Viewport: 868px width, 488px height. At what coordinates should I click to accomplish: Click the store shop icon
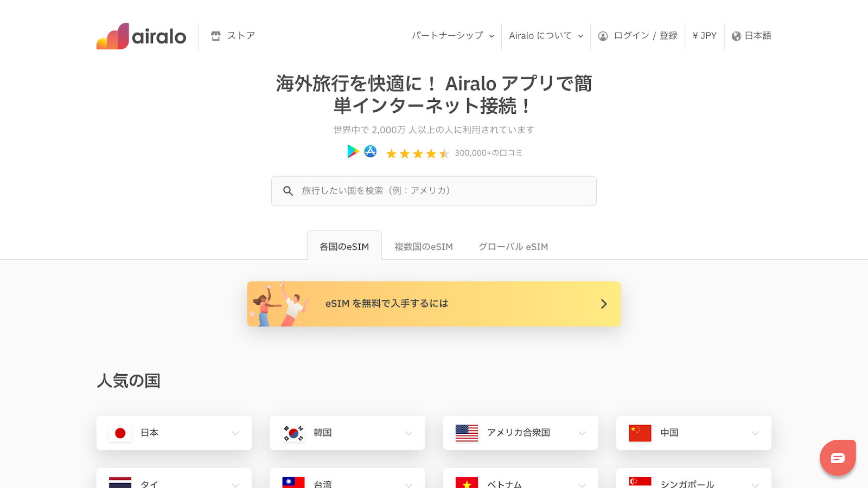pyautogui.click(x=216, y=36)
